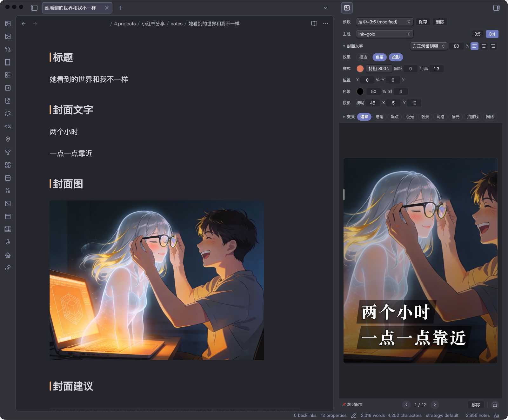Click the template percent icon in left ribbon

coord(8,126)
